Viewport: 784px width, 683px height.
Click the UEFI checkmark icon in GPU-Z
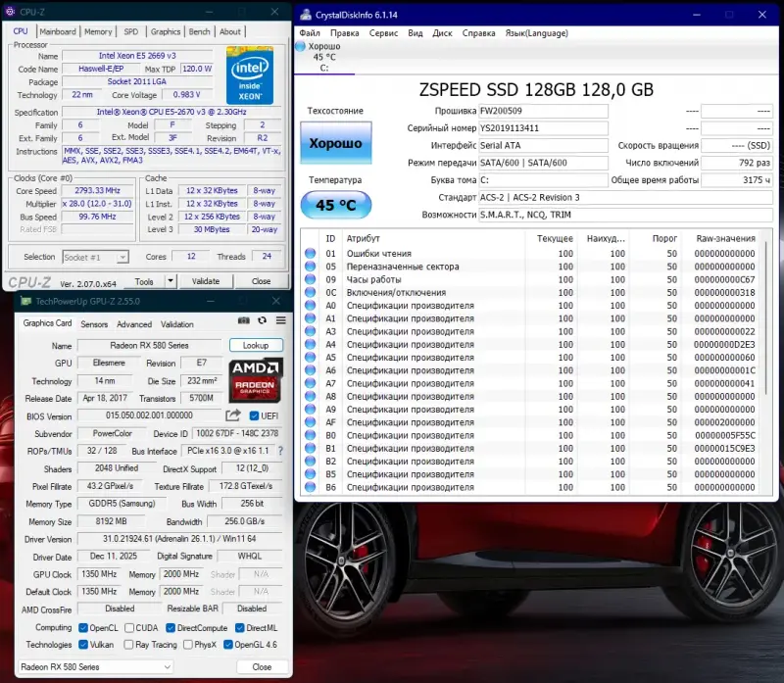pos(254,415)
